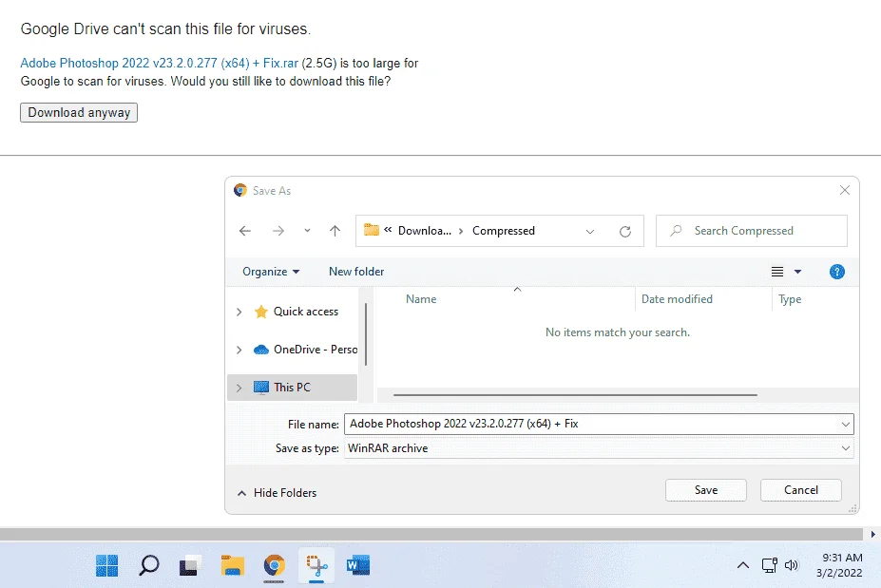The width and height of the screenshot is (881, 588).
Task: Select Compressed breadcrumb in address bar
Action: coord(504,231)
